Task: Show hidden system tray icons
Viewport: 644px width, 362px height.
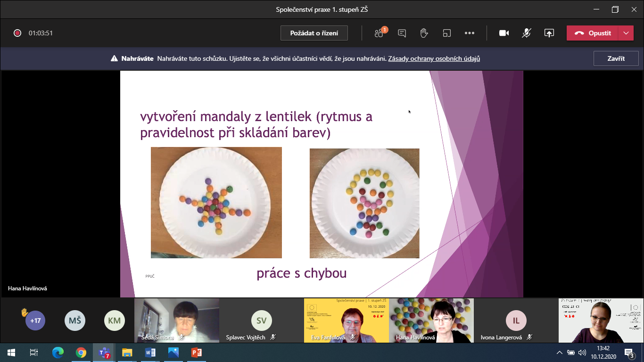Action: click(x=560, y=352)
